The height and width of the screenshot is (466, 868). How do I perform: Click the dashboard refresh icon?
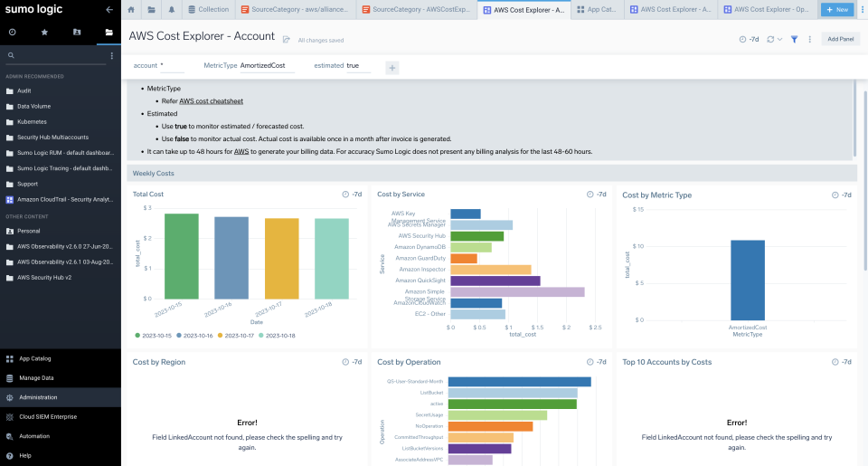(770, 39)
